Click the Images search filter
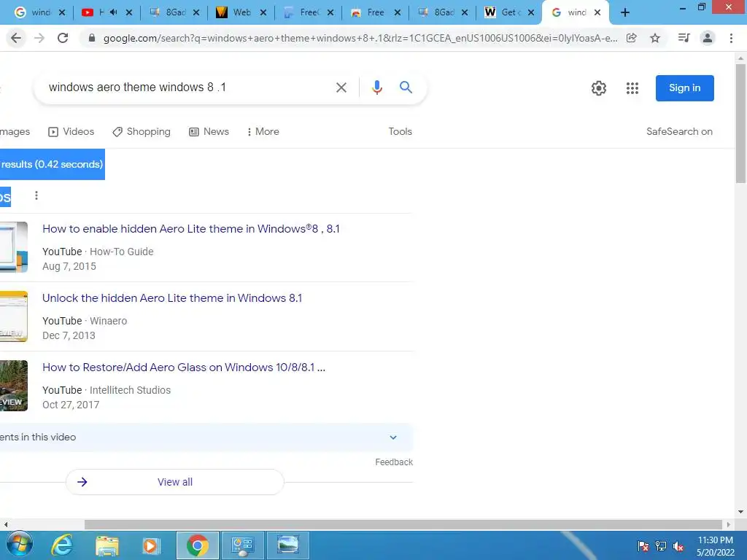Image resolution: width=747 pixels, height=560 pixels. (15, 131)
